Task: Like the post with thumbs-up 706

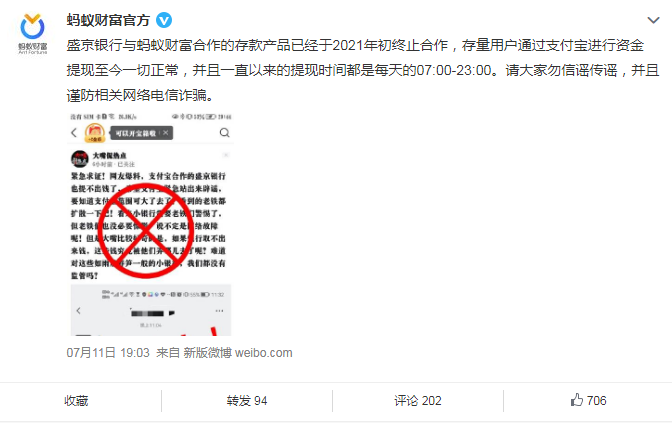Action: [x=588, y=400]
